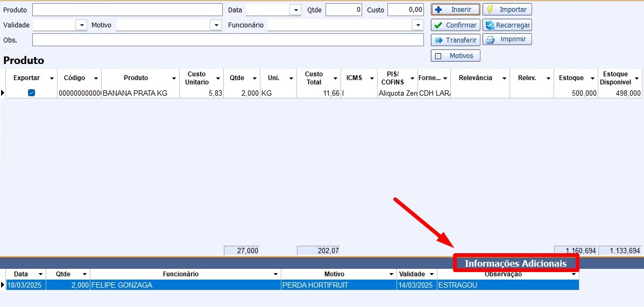Click the lightning bolt Importar icon
This screenshot has width=644, height=307.
[490, 10]
